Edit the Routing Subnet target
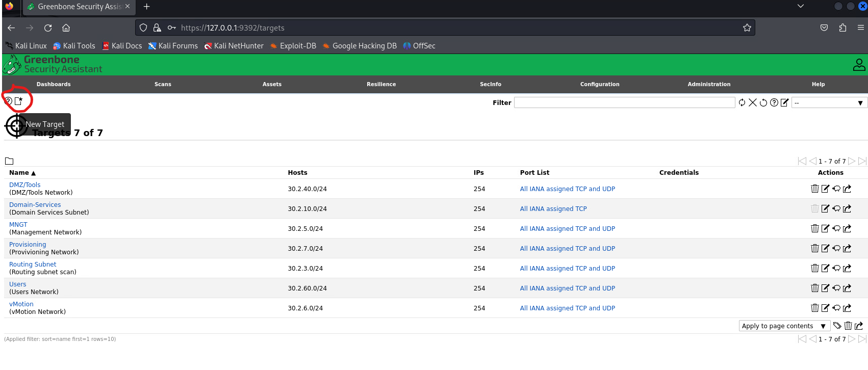Screen dimensions: 868x370 (826, 268)
